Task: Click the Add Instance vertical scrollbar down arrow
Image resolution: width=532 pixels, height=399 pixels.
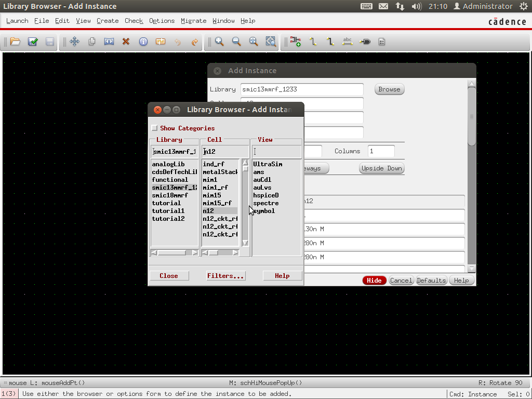Action: coord(471,268)
